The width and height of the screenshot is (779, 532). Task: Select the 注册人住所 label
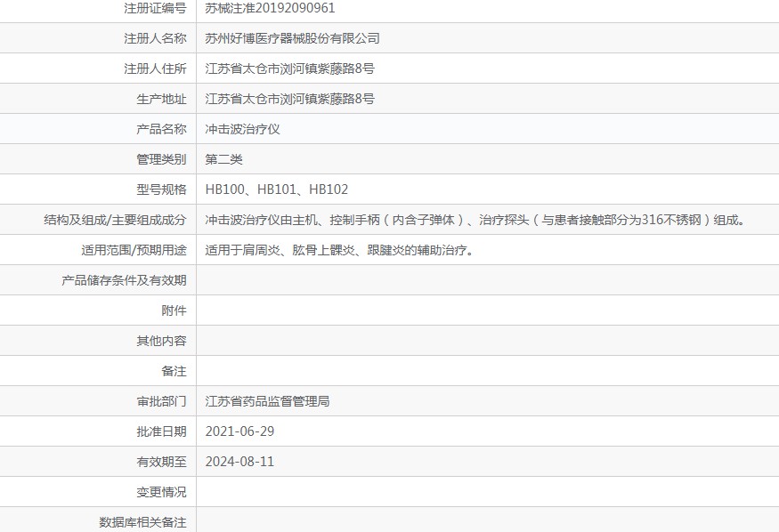tap(155, 69)
